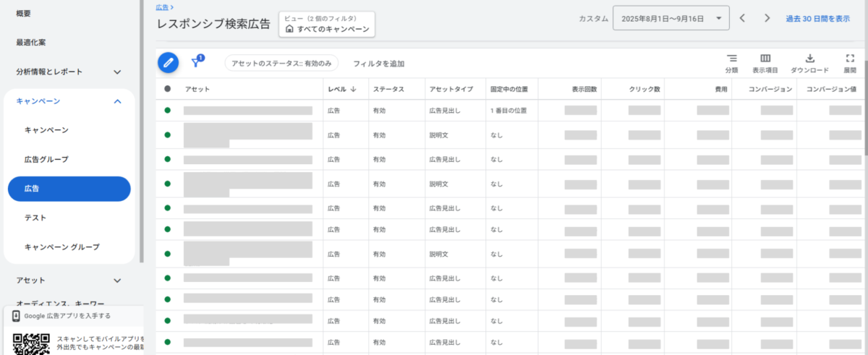
Task: Open the テスト sidebar item
Action: click(35, 217)
